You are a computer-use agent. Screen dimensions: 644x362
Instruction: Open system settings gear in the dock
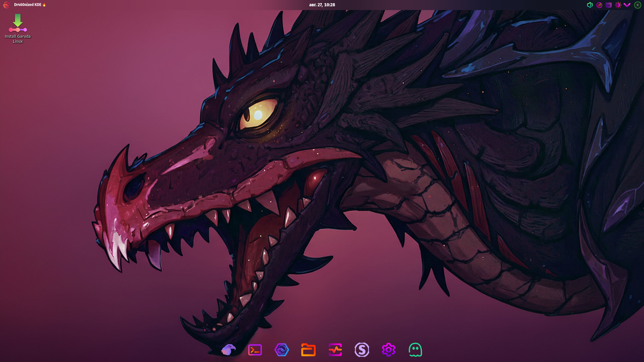389,350
